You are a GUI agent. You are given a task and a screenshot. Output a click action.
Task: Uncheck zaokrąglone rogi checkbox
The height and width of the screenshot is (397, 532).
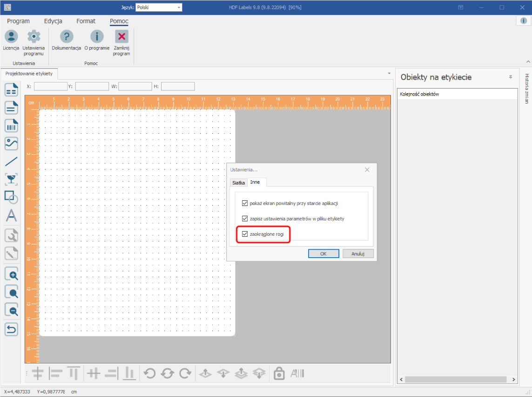(245, 234)
